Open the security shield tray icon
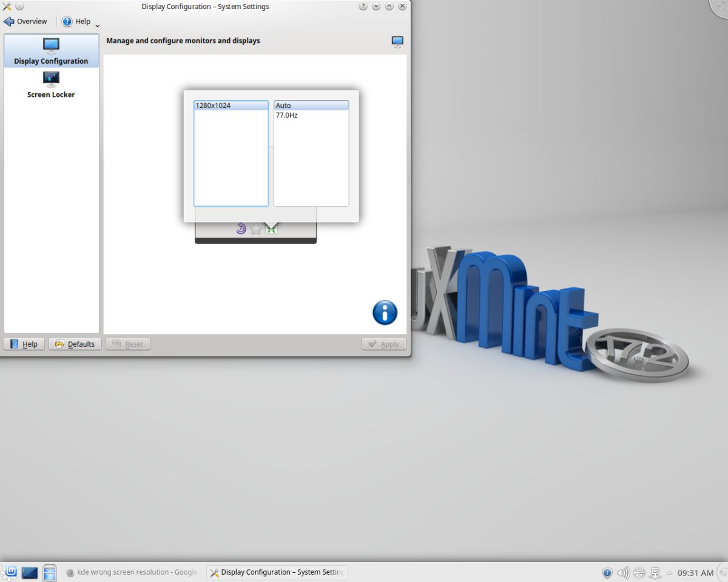The width and height of the screenshot is (728, 582). (x=607, y=572)
